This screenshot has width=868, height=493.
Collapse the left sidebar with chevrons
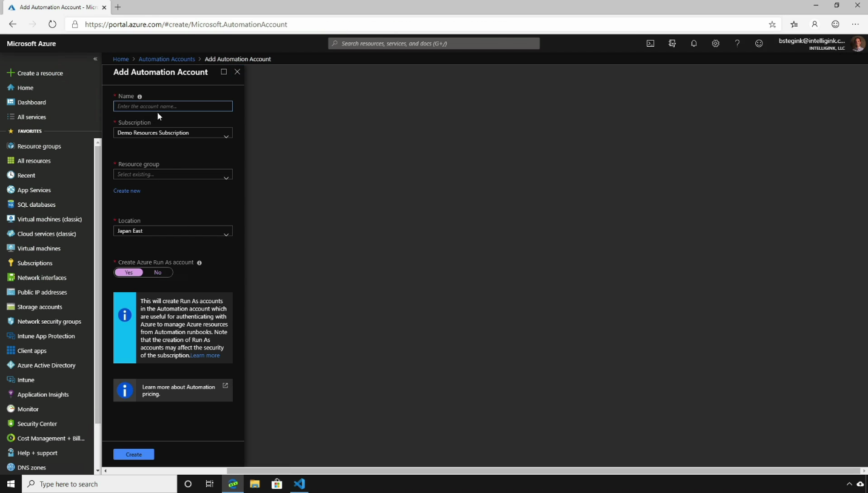click(x=95, y=59)
